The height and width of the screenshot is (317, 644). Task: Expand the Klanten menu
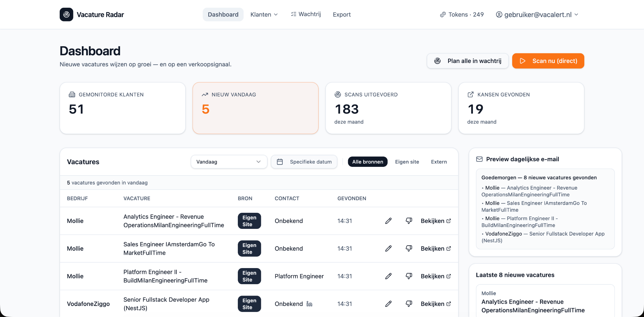tap(264, 14)
